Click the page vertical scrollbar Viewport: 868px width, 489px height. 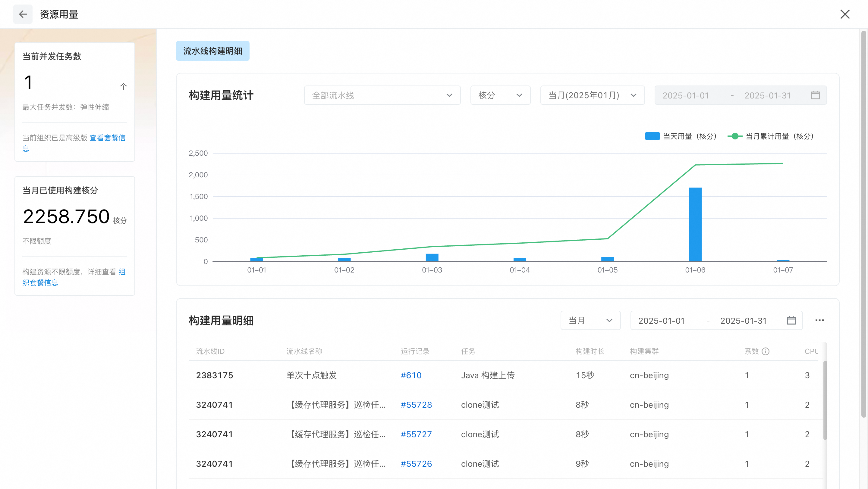(863, 224)
